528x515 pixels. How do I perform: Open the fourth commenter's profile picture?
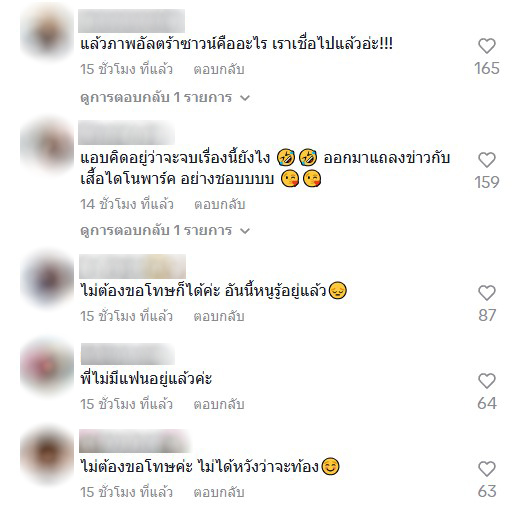tap(47, 368)
